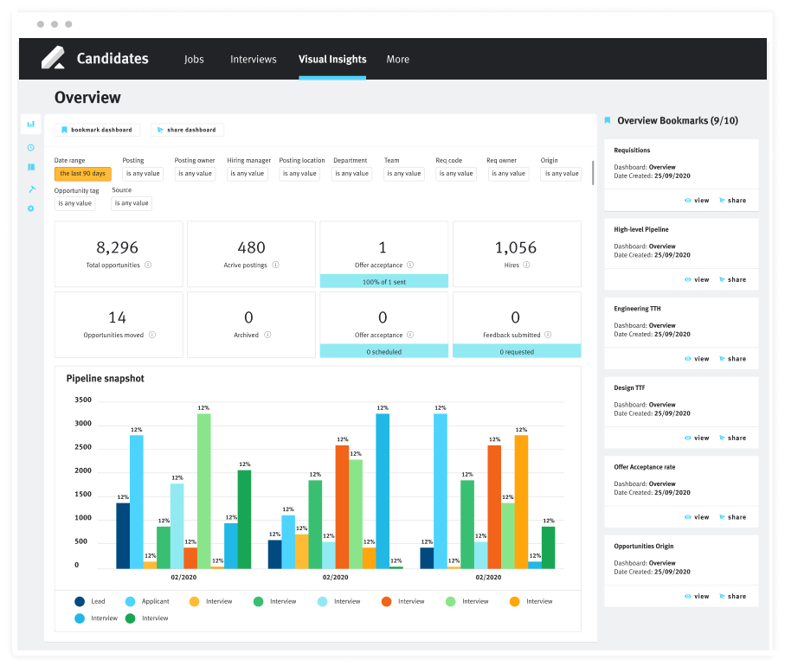Open settings gear in left sidebar

pyautogui.click(x=30, y=208)
